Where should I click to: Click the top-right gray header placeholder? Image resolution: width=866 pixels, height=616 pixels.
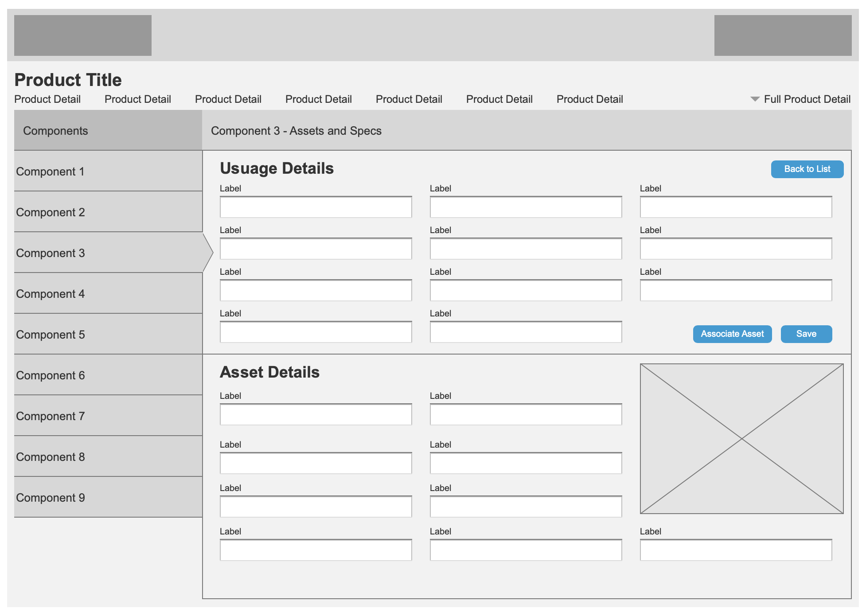783,35
